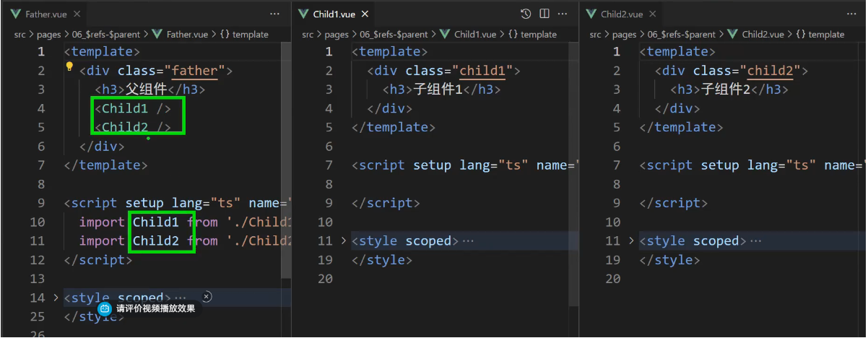This screenshot has width=868, height=338.
Task: Open more actions menu for Child2.vue group
Action: click(x=851, y=14)
